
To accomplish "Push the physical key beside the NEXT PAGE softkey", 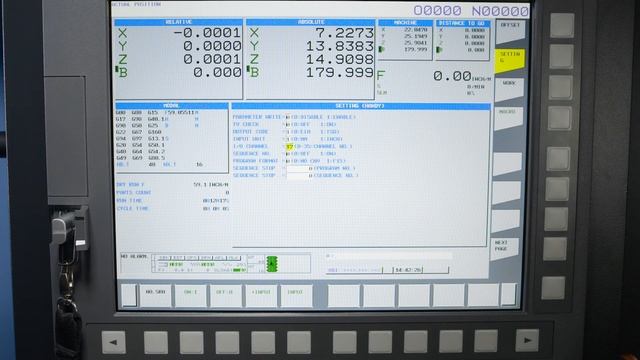I will [555, 249].
